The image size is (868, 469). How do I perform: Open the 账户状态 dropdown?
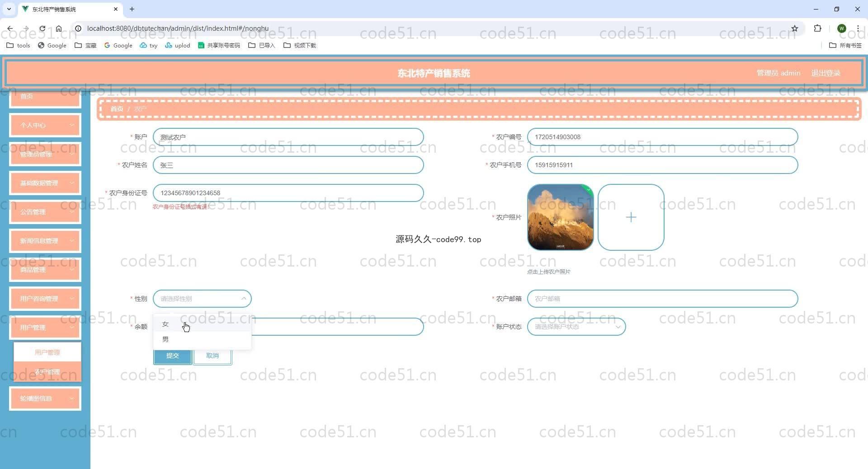tap(576, 327)
